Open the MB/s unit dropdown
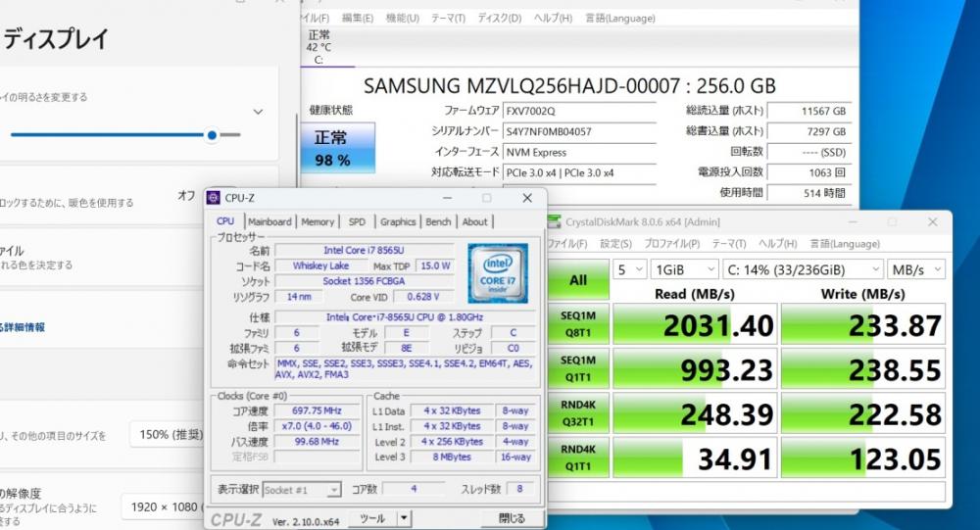980x530 pixels. (x=915, y=269)
